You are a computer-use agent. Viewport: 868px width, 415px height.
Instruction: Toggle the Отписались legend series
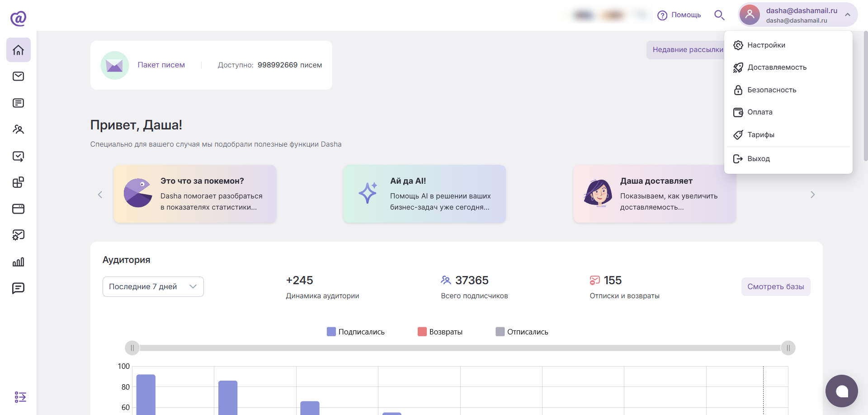point(522,332)
